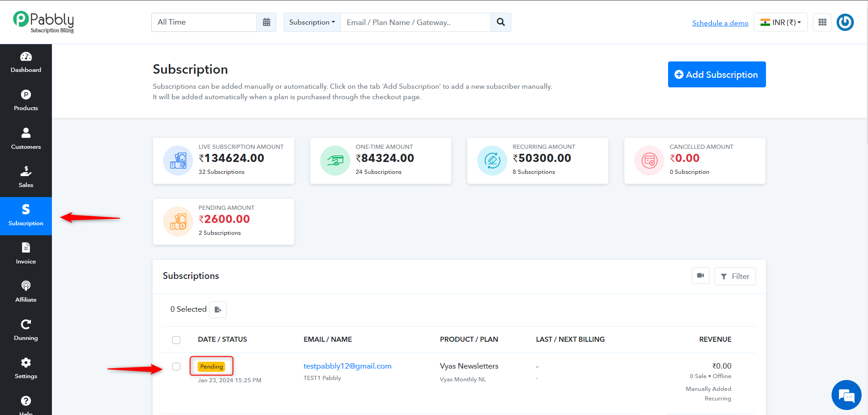The height and width of the screenshot is (415, 868).
Task: Follow the Schedule a demo link
Action: tap(720, 23)
